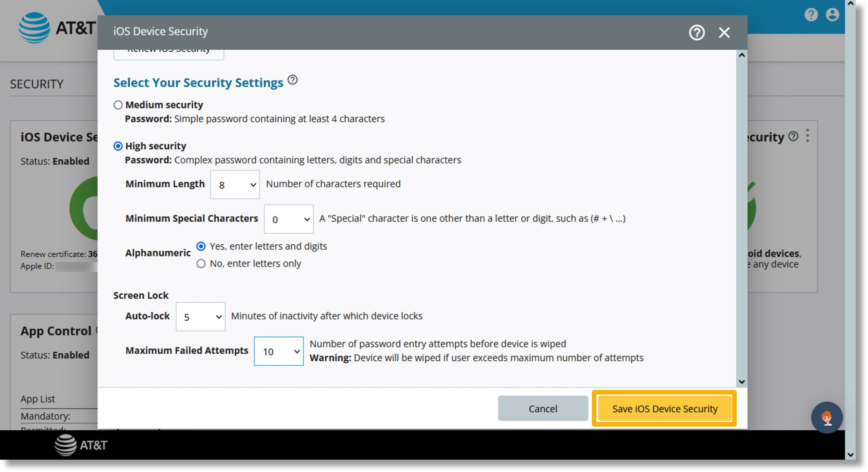Screen dimensions: 868x472
Task: Click scroll up arrow in dialog scrollbar
Action: [742, 55]
